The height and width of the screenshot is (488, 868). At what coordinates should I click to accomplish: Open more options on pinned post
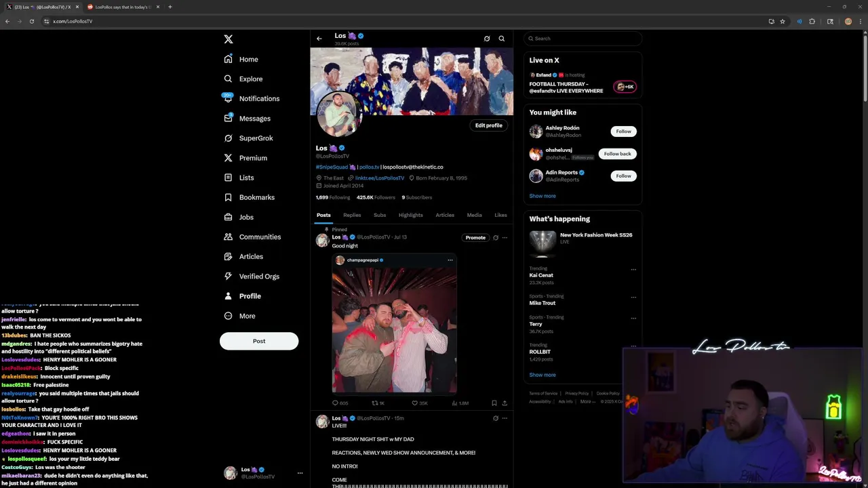[x=505, y=237]
